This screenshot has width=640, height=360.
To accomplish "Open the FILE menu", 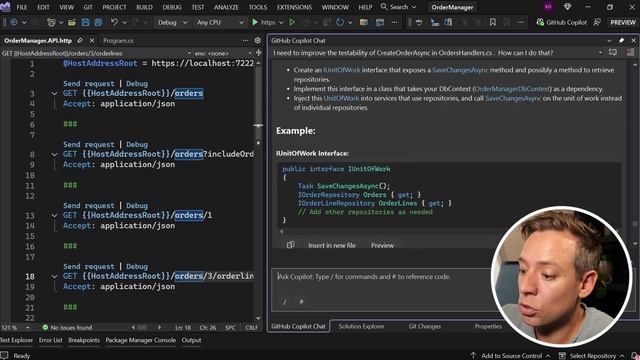I will 22,7.
